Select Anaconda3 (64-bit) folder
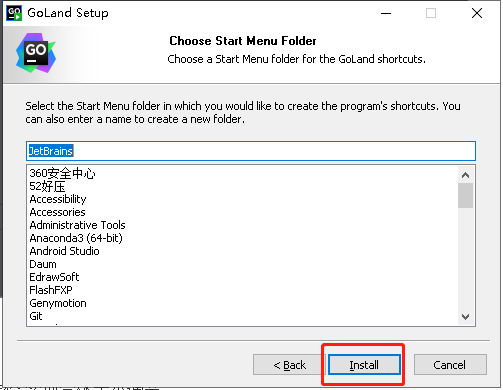Viewport: 503px width, 390px height. tap(76, 238)
